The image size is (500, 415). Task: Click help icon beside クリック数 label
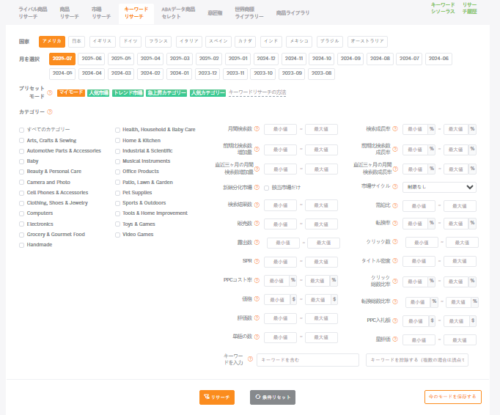click(x=395, y=242)
